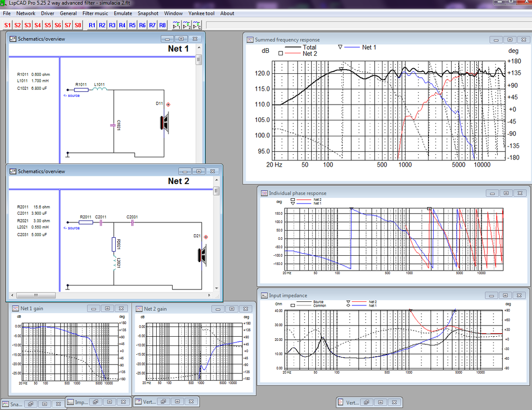This screenshot has width=532, height=410.
Task: Select driver D11 speaker symbol in Net 1
Action: (x=164, y=122)
